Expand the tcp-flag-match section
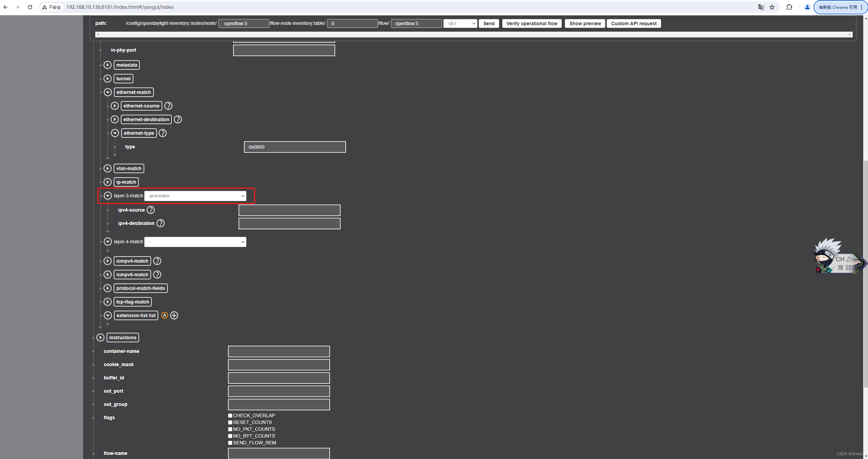The height and width of the screenshot is (459, 868). (108, 301)
